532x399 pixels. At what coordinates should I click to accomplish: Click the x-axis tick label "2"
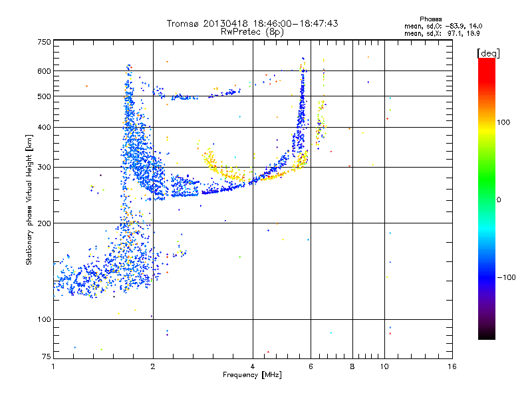(x=153, y=366)
